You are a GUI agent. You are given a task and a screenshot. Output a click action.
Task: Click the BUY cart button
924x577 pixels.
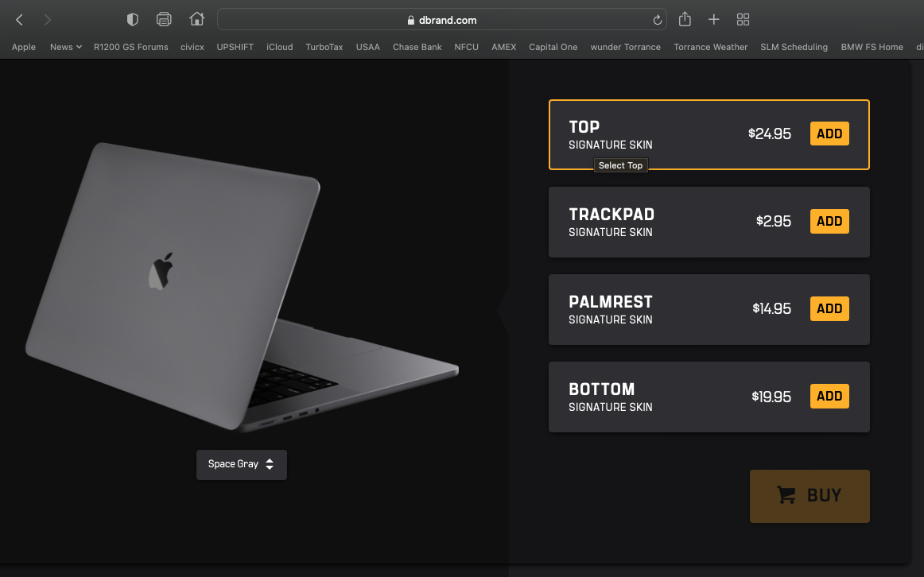809,496
